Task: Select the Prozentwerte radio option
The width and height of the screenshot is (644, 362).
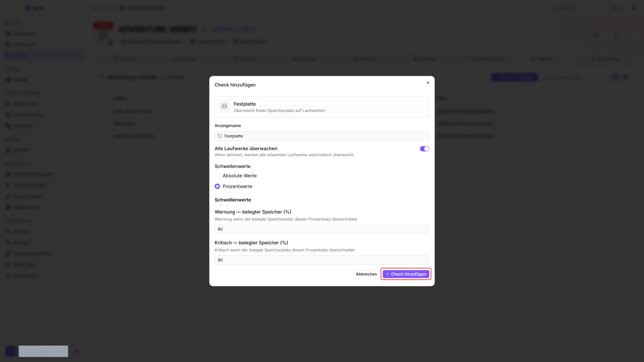Action: (217, 186)
